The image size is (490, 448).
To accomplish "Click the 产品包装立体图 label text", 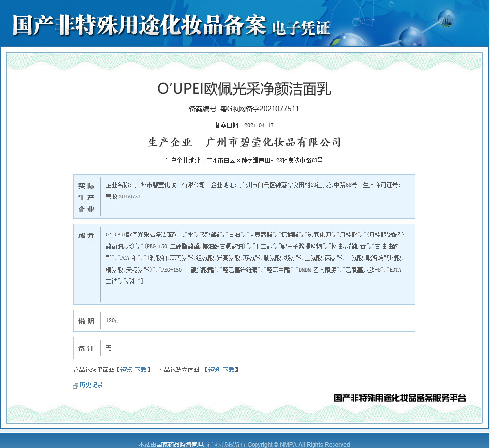I will coord(179,370).
